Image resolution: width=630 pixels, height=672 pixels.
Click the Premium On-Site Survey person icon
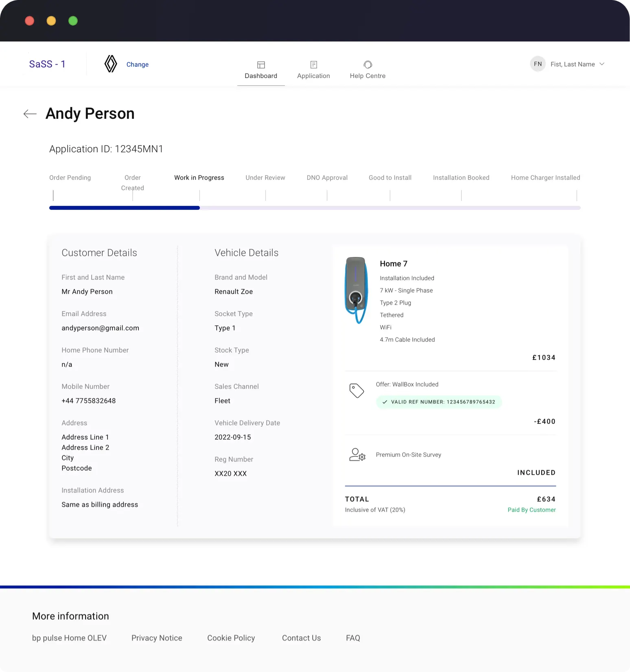[x=357, y=454]
